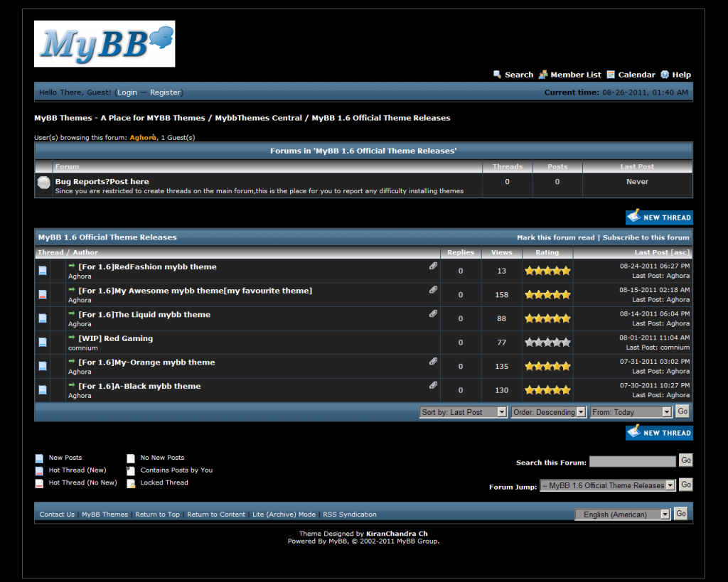Focus the Search this Forum text field
This screenshot has height=582, width=728.
[x=632, y=462]
